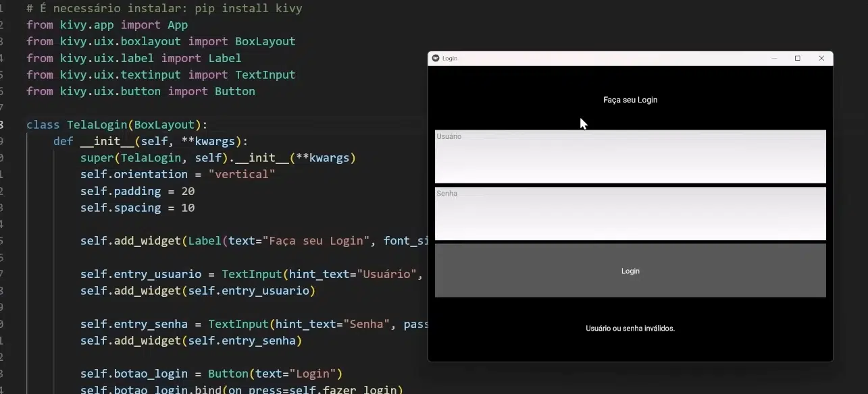Click the pip install kivy comment line
The width and height of the screenshot is (868, 394).
pyautogui.click(x=162, y=8)
